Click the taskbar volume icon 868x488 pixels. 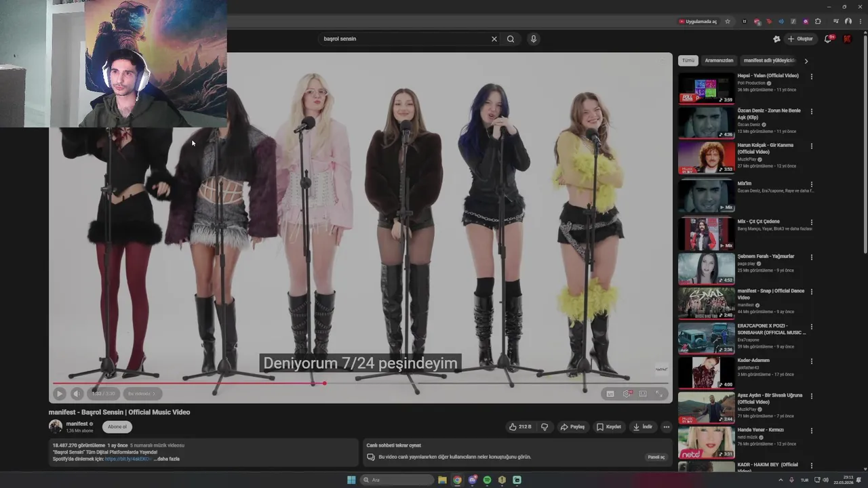(x=825, y=480)
